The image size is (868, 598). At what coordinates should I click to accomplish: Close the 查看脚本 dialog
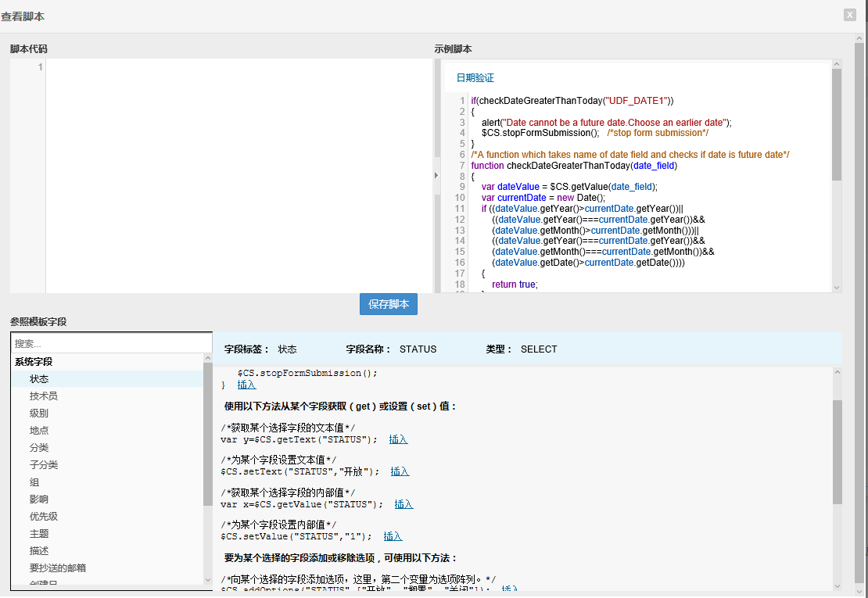849,15
